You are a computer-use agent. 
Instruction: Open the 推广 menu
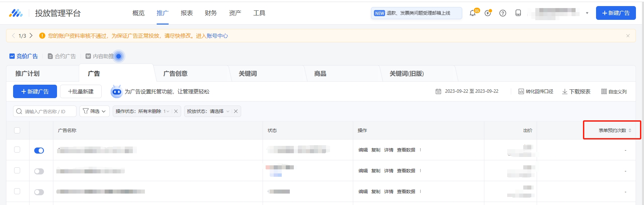click(x=163, y=13)
